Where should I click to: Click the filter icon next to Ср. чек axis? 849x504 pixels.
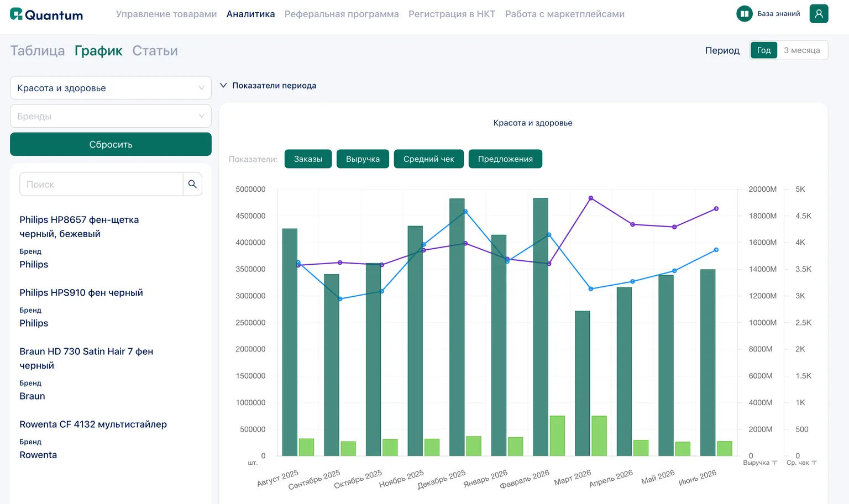pos(814,463)
